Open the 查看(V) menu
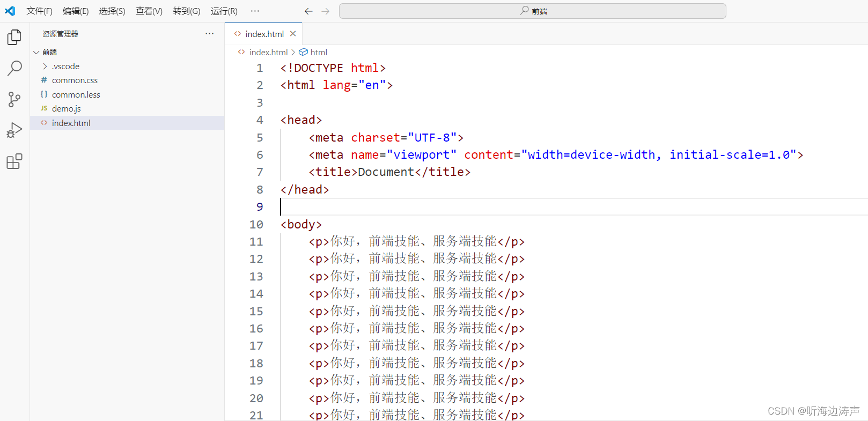The image size is (868, 421). 149,11
